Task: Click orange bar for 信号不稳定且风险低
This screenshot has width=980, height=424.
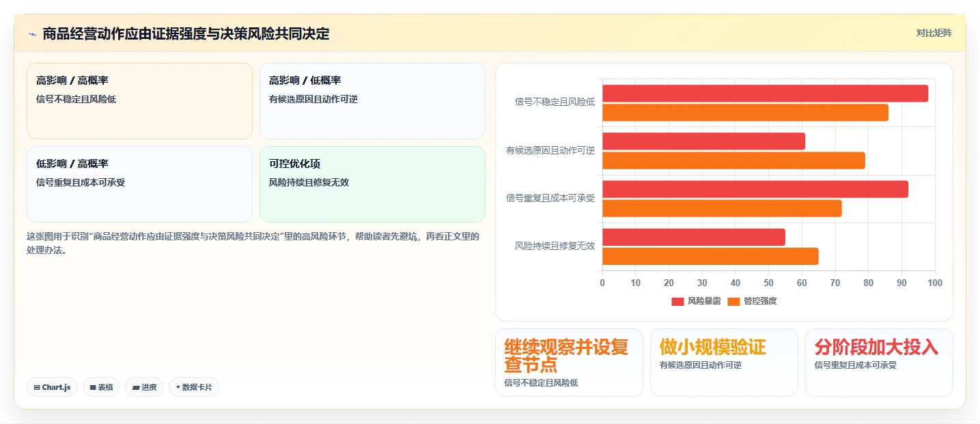Action: (745, 113)
